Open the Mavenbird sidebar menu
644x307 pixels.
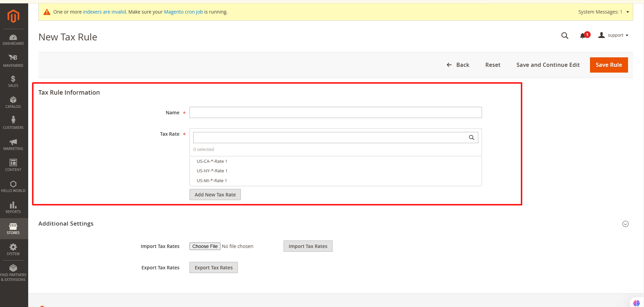[13, 61]
